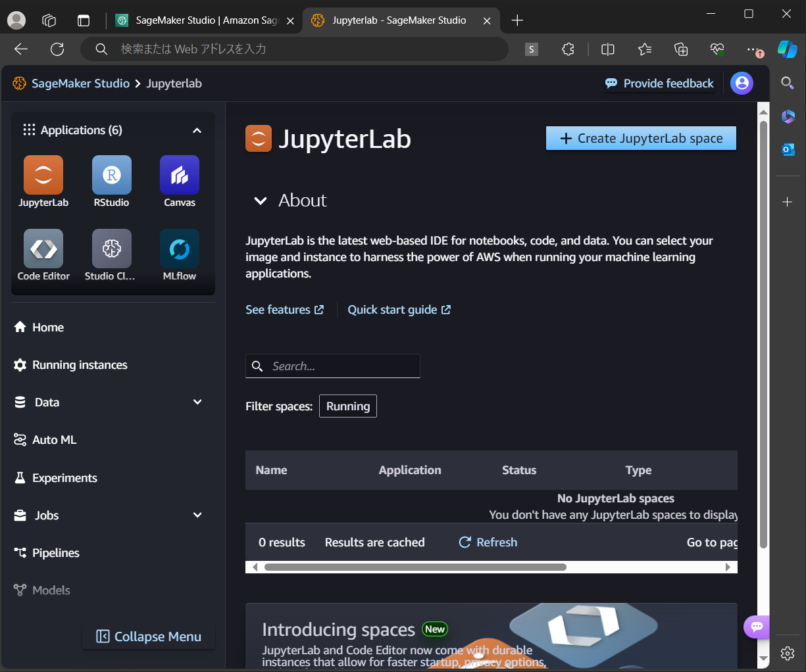The width and height of the screenshot is (806, 672).
Task: Open the JupyterLab application icon
Action: click(43, 174)
